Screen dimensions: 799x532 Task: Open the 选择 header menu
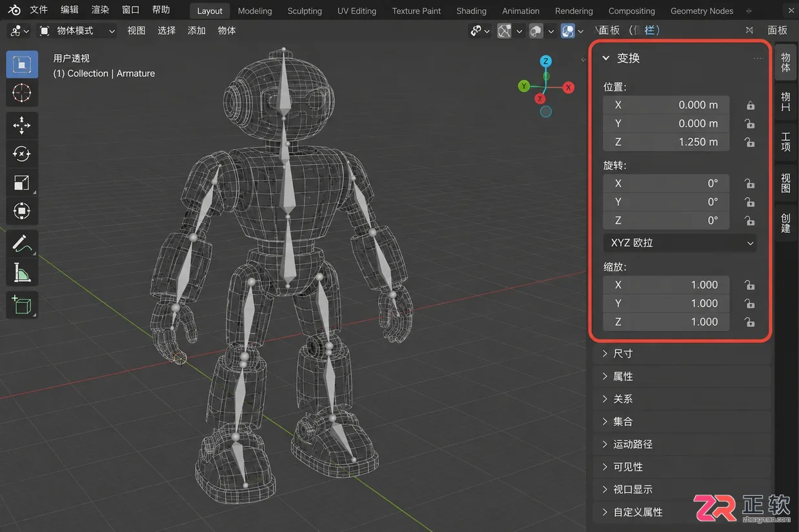pos(167,30)
